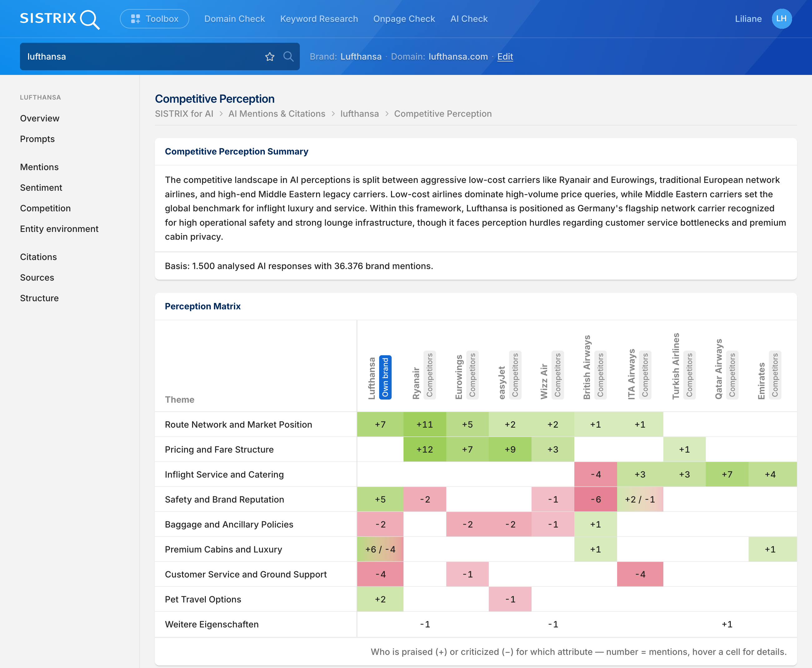Screen dimensions: 812x668
Task: Click Emirates' +1 Premium Cabins cell
Action: [772, 549]
